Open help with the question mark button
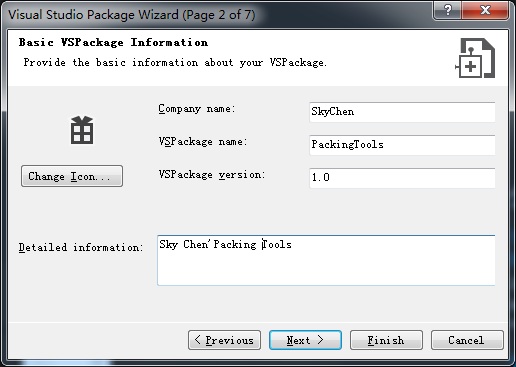 pyautogui.click(x=447, y=10)
